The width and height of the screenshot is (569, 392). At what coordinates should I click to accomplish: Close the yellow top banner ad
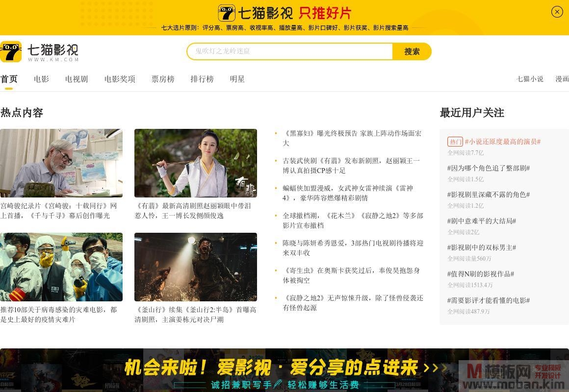557,12
